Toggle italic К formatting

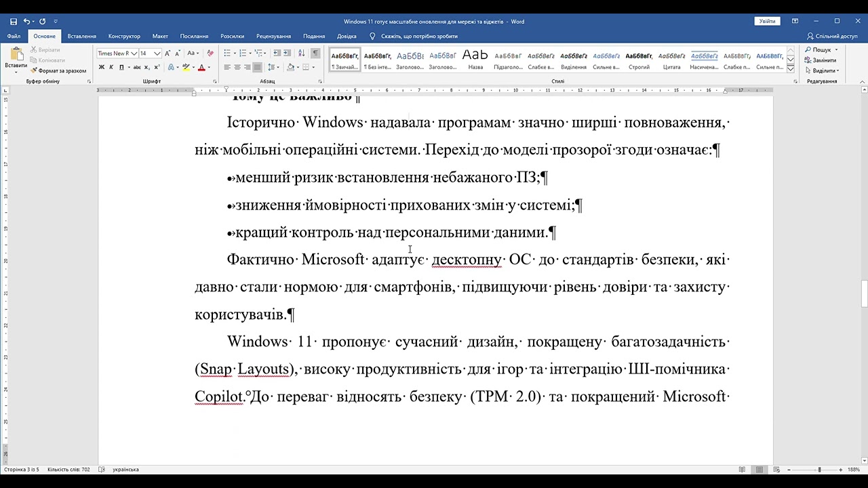click(x=111, y=67)
